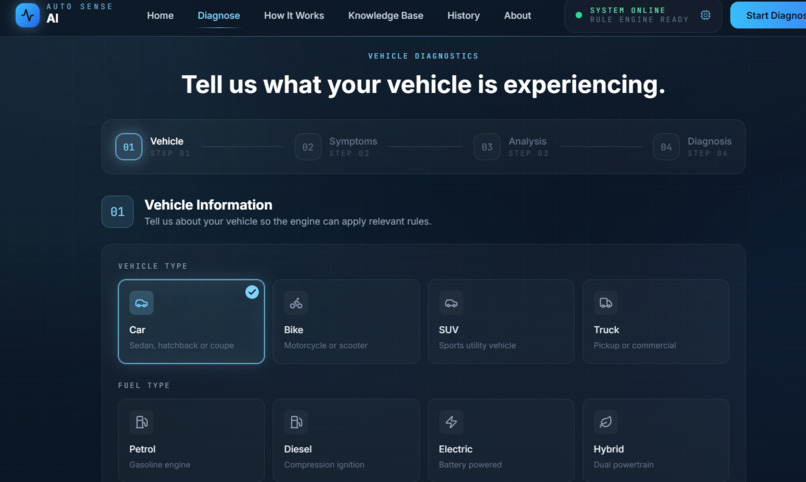The width and height of the screenshot is (806, 482).
Task: Click the car icon in Car card
Action: 141,303
